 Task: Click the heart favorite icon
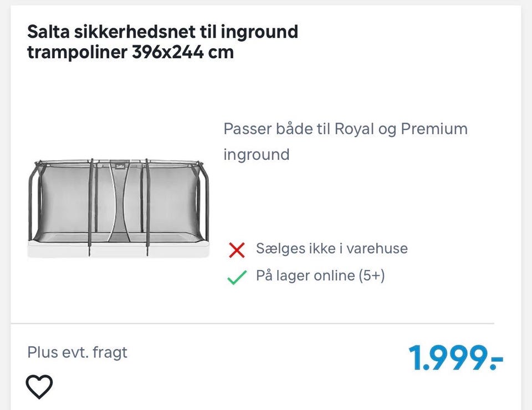click(x=40, y=387)
